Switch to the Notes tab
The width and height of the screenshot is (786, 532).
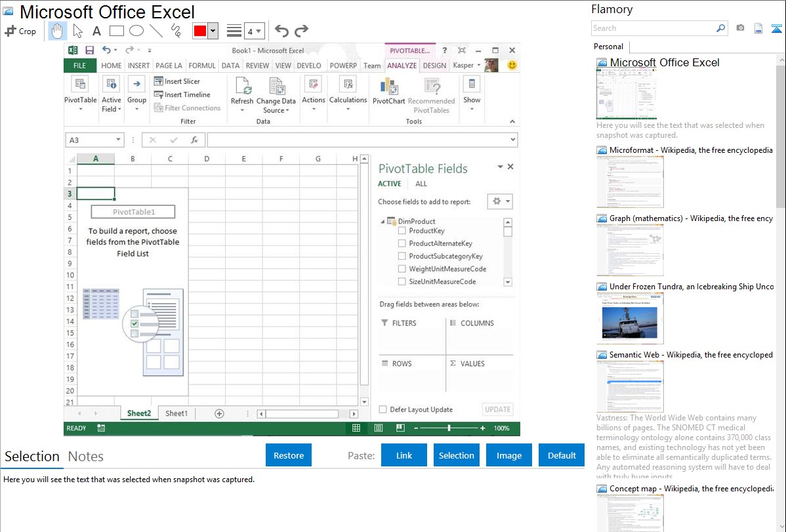coord(86,457)
